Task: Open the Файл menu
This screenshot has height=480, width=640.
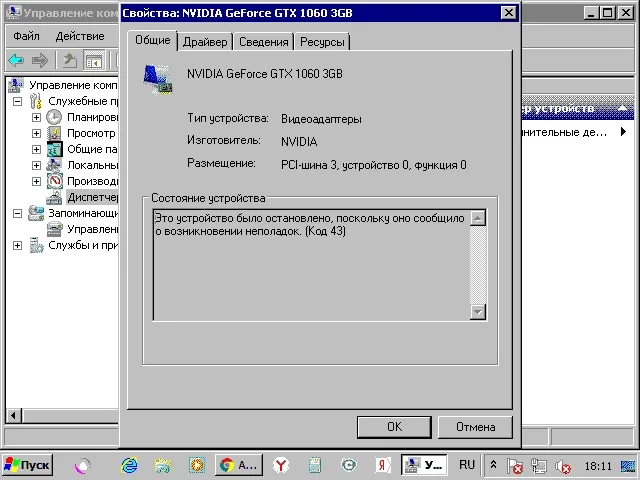Action: 26,36
